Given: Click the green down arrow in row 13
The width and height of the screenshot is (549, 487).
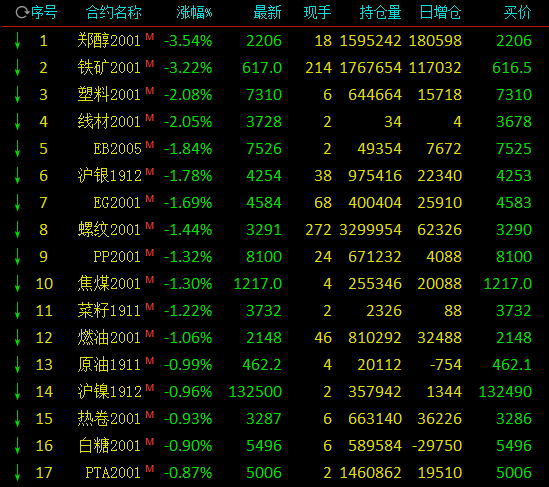Looking at the screenshot, I should (x=17, y=365).
